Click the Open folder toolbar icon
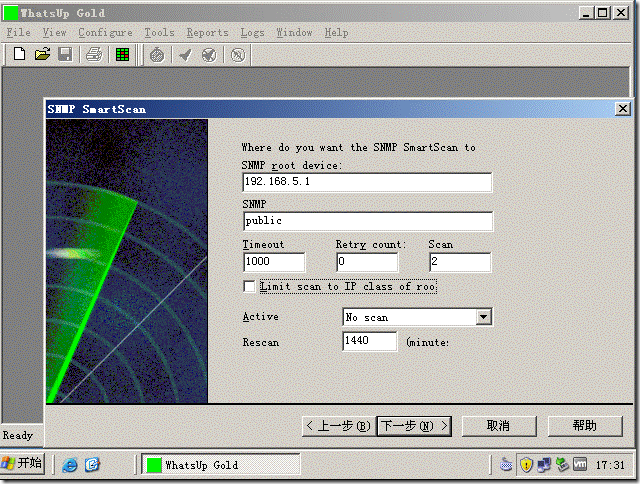Screen dimensions: 640x484 pyautogui.click(x=42, y=54)
